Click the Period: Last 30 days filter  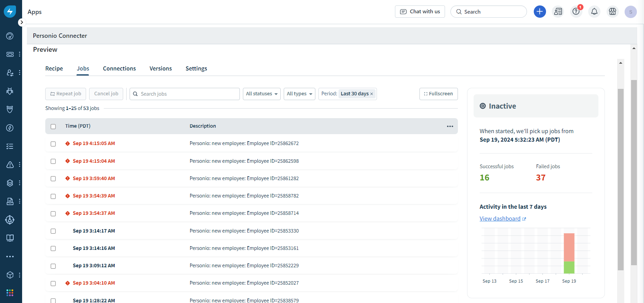[x=347, y=94]
